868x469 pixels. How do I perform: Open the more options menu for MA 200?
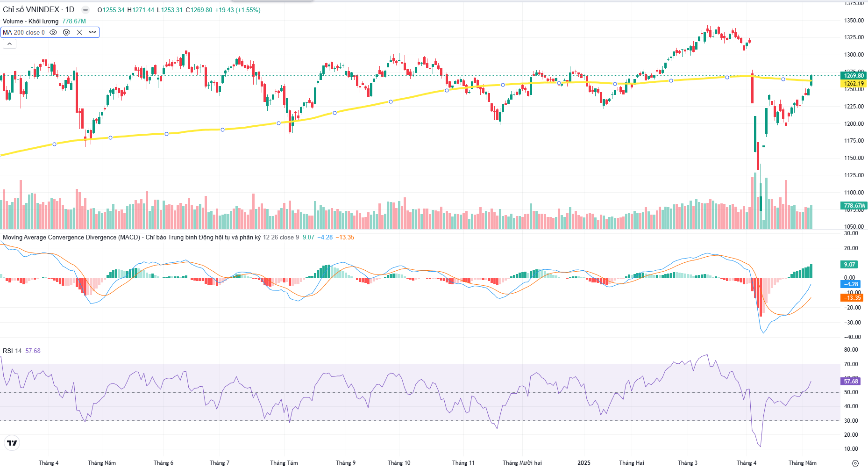coord(92,32)
